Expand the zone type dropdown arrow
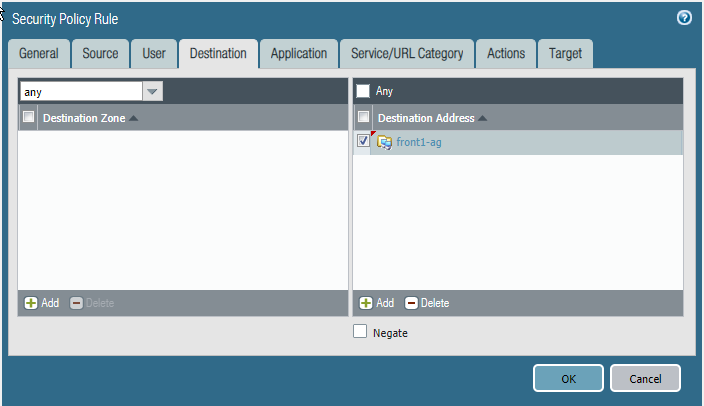 click(x=152, y=92)
